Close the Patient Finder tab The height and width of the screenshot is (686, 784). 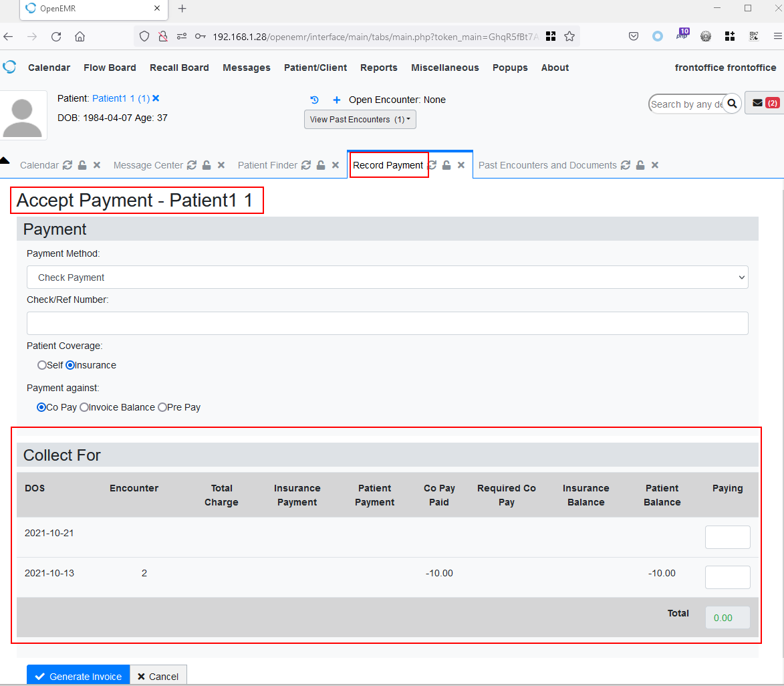pyautogui.click(x=336, y=165)
